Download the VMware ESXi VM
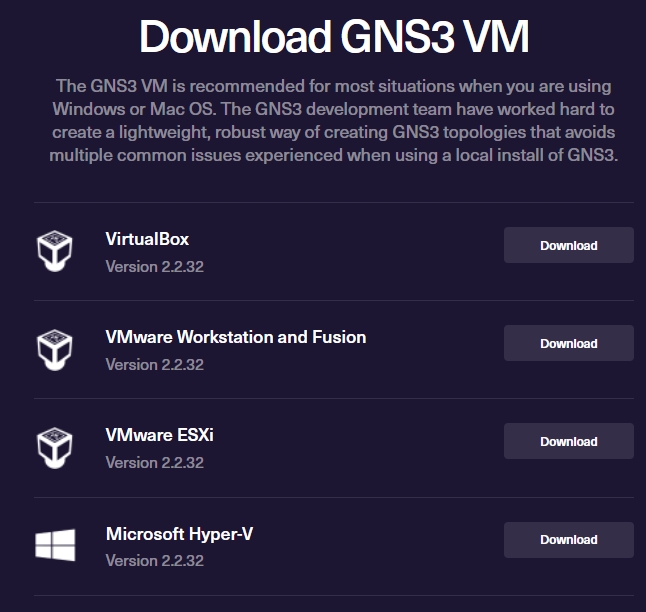 point(569,441)
